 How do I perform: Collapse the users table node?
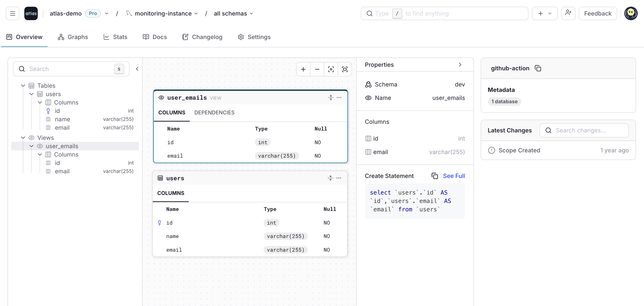click(31, 94)
